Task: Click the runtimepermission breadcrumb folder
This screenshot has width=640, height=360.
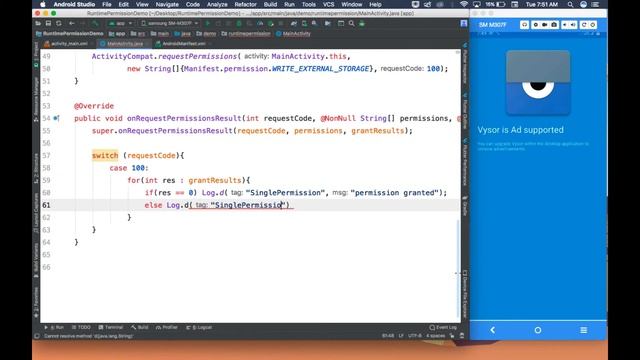Action: coord(246,34)
